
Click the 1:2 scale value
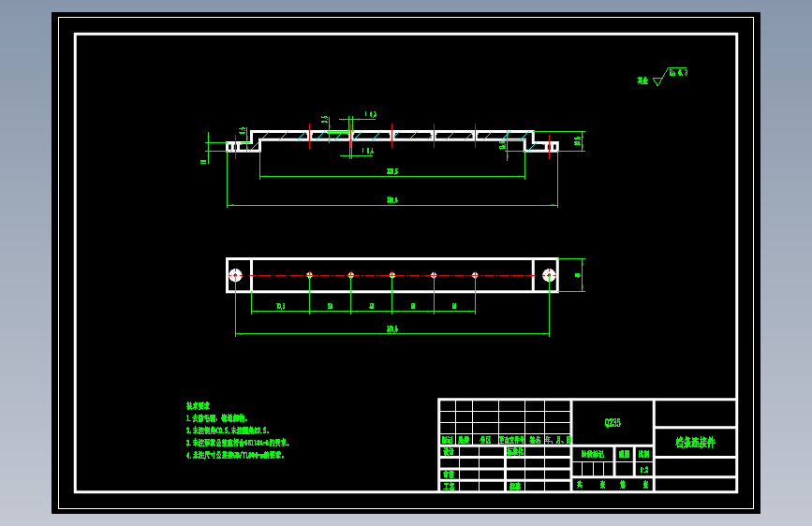click(x=643, y=470)
